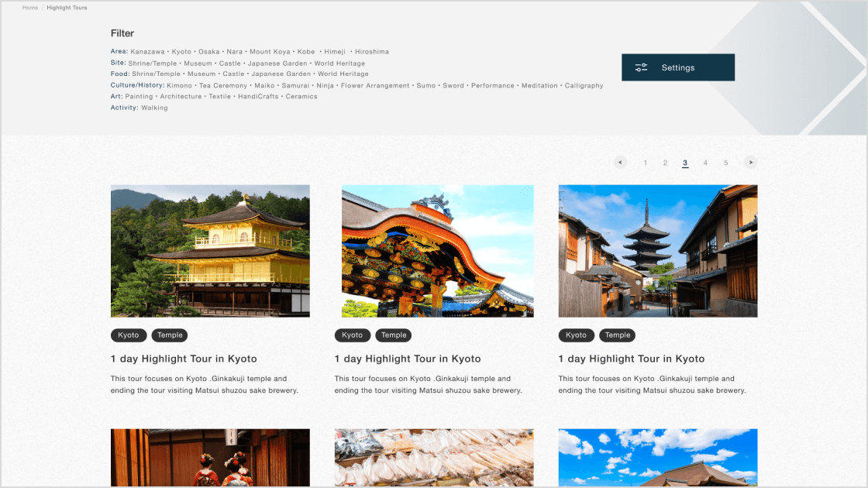Open the maiko geisha tour photo
The image size is (868, 488).
(x=210, y=458)
